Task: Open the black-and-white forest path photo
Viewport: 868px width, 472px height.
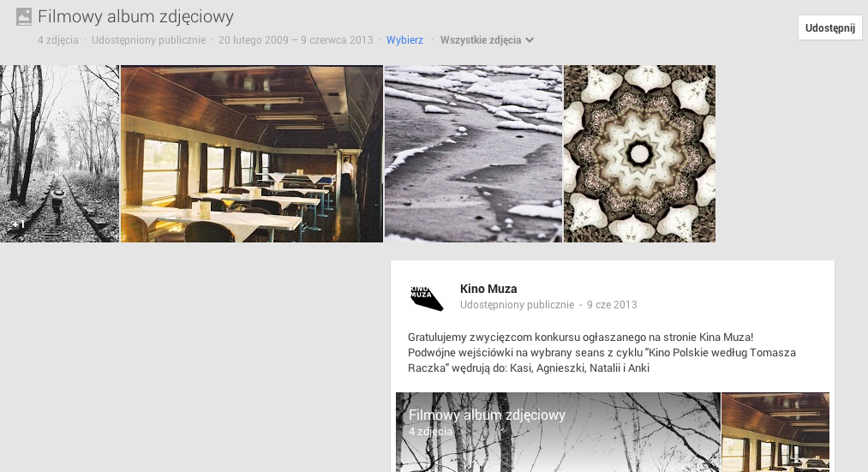Action: pos(59,154)
